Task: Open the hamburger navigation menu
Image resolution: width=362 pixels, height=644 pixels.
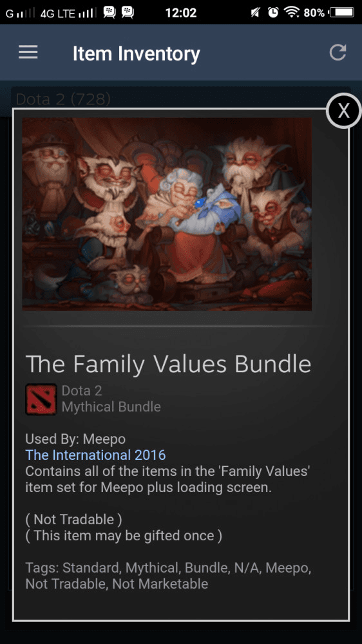Action: pos(28,52)
